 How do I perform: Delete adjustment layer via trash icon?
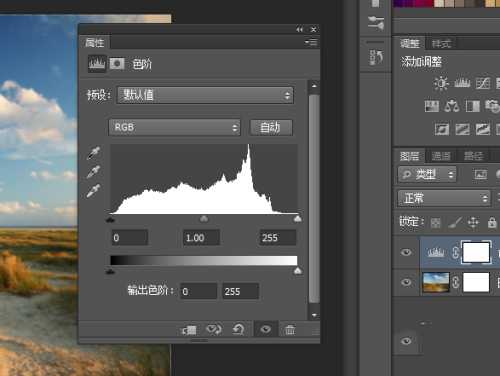click(x=290, y=330)
